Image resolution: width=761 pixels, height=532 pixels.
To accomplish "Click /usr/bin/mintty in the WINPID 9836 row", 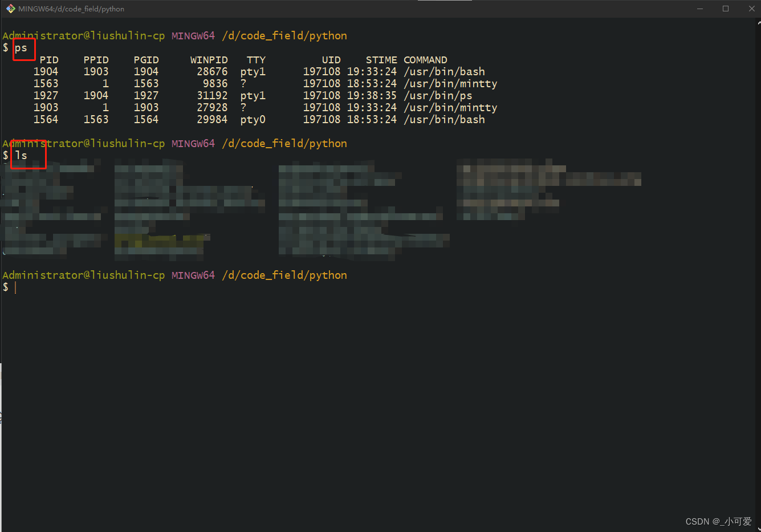I will [451, 84].
